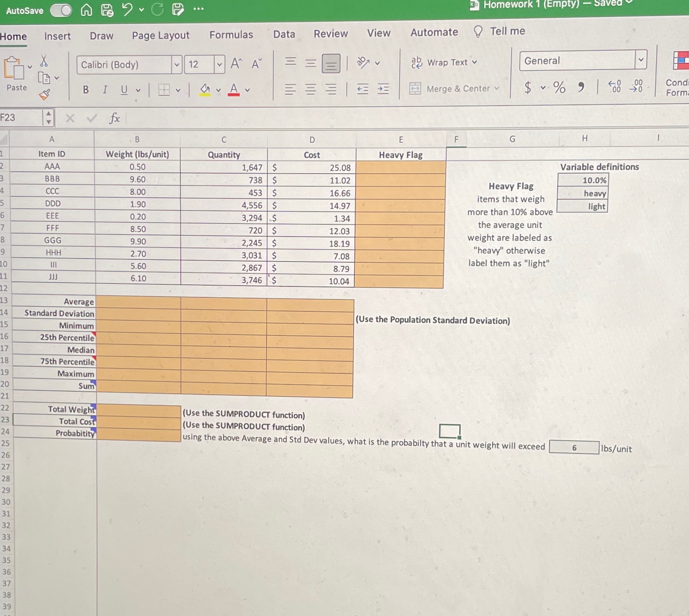Select the red Font Color swatch
Viewport: 689px width, 616px height.
tap(234, 89)
